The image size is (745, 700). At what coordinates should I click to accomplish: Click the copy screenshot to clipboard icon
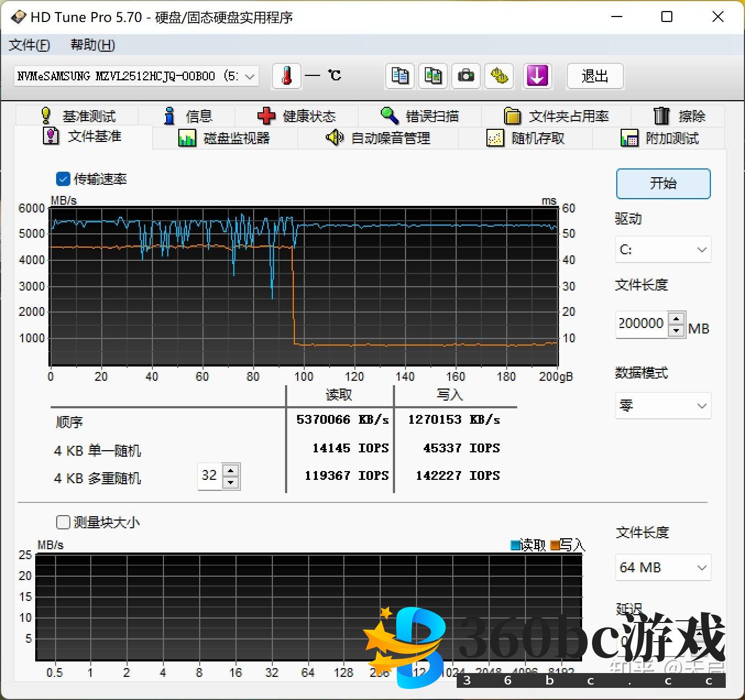(433, 76)
